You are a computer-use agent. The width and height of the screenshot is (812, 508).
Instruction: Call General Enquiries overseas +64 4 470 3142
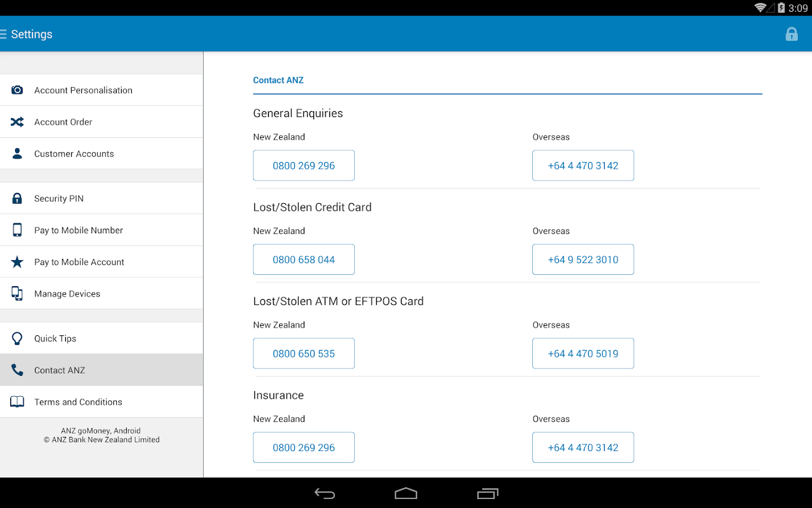[x=583, y=165]
